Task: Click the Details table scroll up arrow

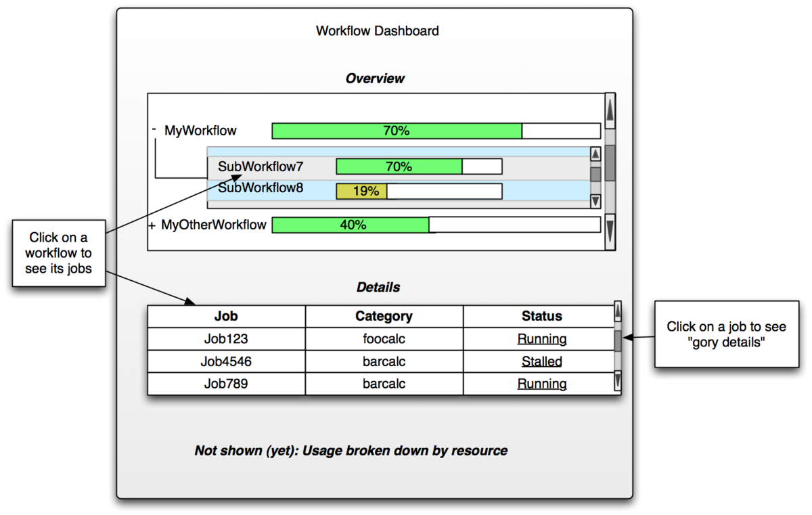Action: tap(617, 311)
